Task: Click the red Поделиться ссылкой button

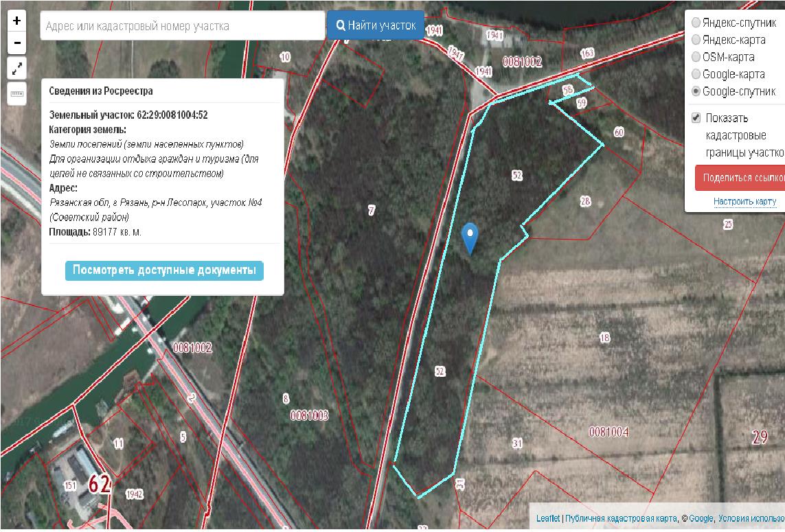Action: point(740,178)
